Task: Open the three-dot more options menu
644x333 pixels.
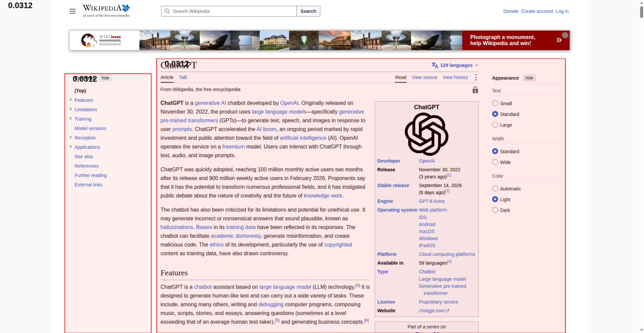Action: (476, 77)
